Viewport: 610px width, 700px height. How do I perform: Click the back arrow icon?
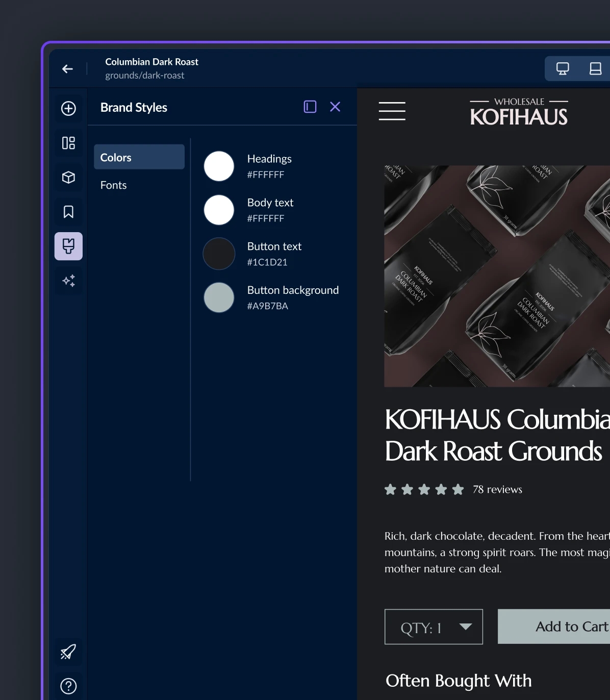pos(67,69)
